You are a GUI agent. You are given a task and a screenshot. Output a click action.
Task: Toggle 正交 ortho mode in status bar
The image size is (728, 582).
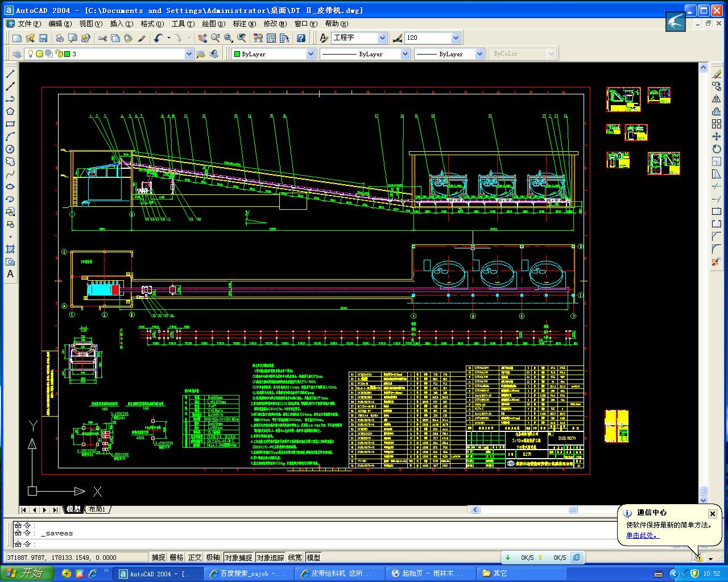195,558
